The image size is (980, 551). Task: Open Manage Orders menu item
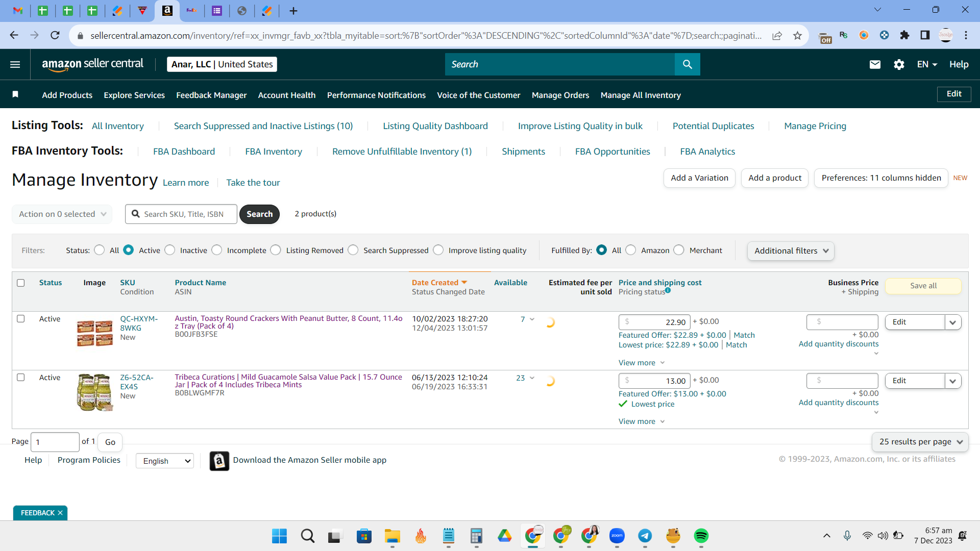pos(560,95)
